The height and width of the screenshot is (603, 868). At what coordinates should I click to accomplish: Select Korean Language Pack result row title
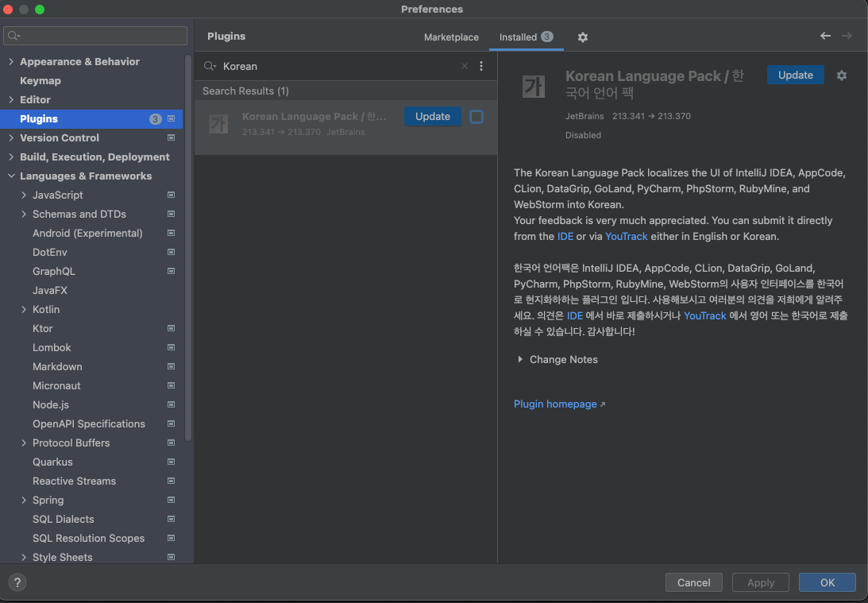coord(314,116)
